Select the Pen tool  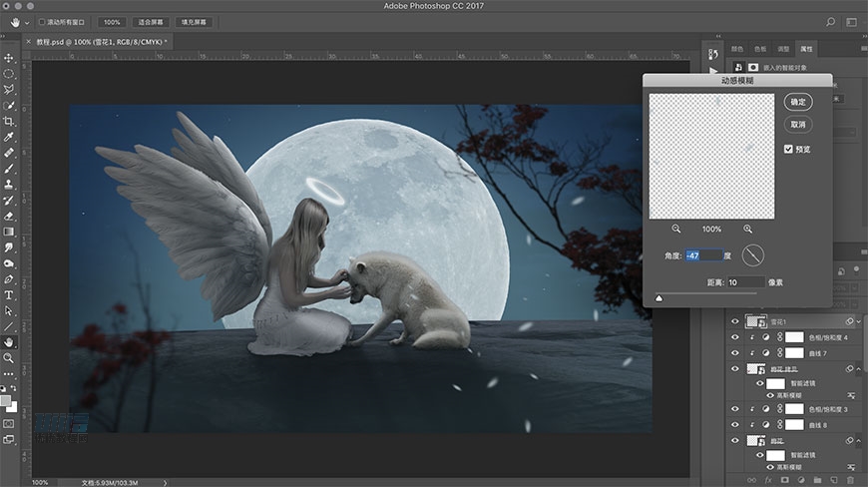click(x=9, y=278)
